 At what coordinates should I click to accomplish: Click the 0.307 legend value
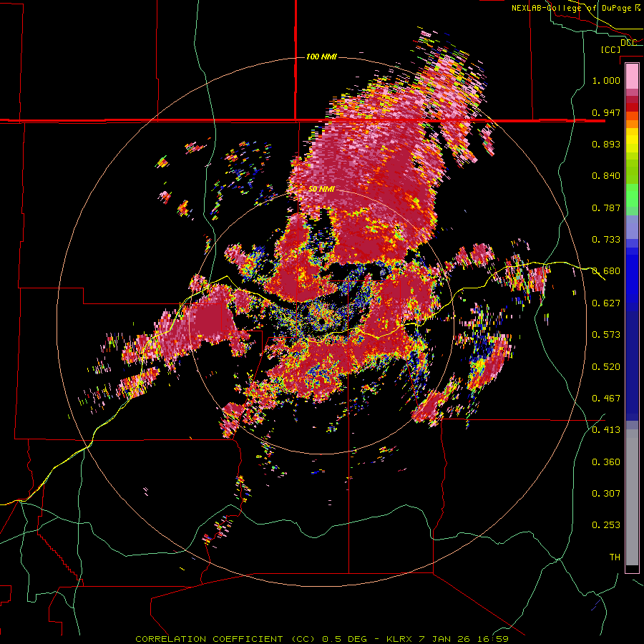(606, 493)
